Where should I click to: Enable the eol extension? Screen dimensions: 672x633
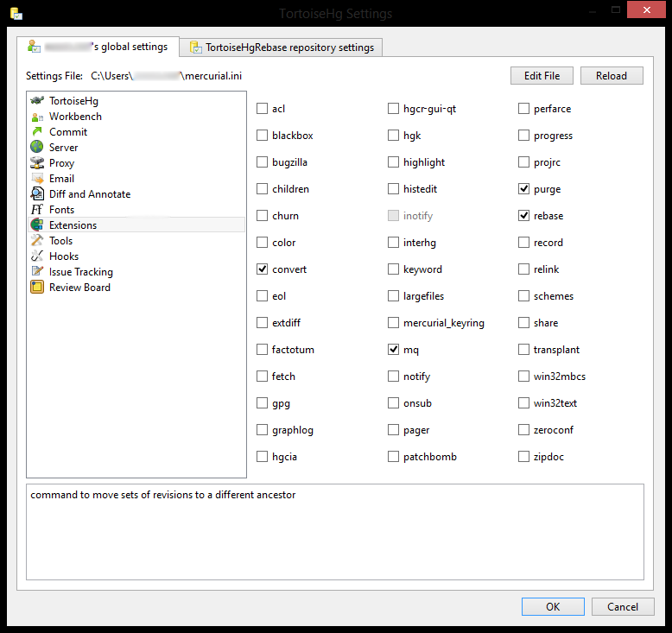[x=262, y=296]
